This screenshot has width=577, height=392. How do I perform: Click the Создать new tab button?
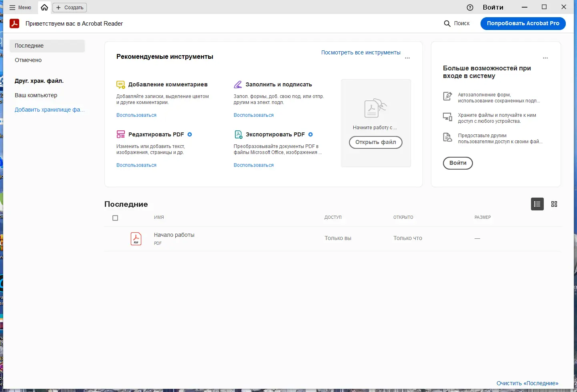[70, 8]
